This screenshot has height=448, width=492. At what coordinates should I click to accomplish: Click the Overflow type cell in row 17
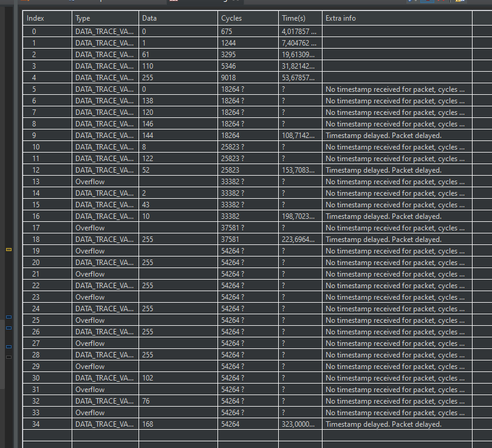point(105,228)
